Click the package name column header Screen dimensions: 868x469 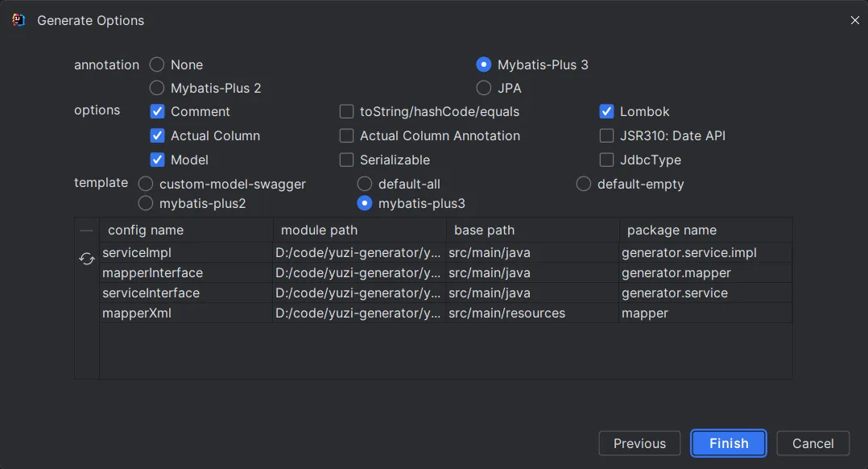(x=672, y=230)
